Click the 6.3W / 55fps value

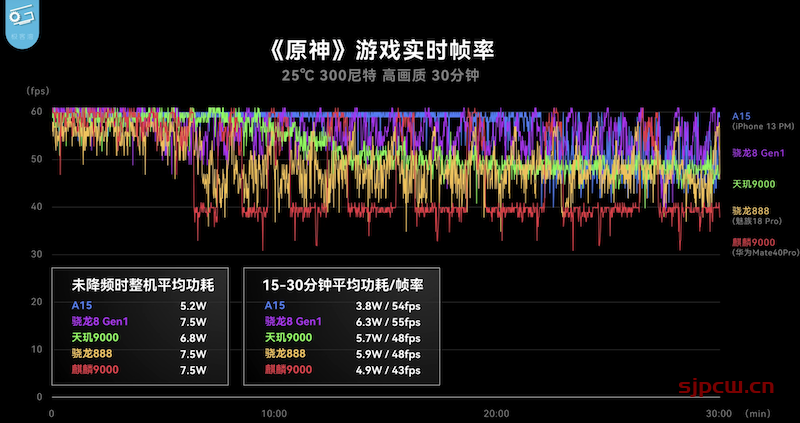pos(388,322)
